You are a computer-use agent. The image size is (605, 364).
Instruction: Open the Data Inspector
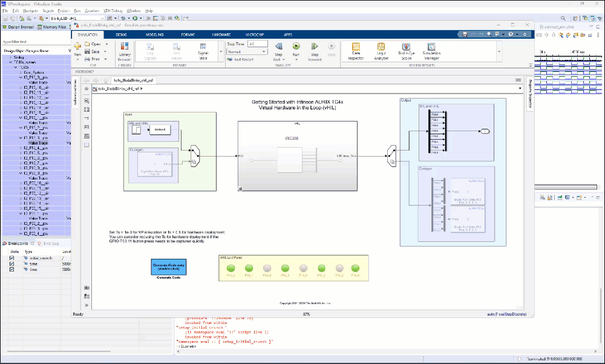click(356, 47)
